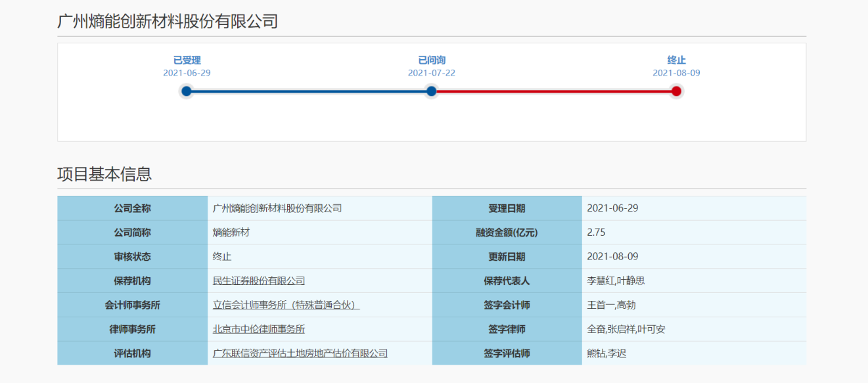This screenshot has height=383, width=868.
Task: Select signing lawyers 全奋,张启祥,叶可安
Action: click(625, 328)
